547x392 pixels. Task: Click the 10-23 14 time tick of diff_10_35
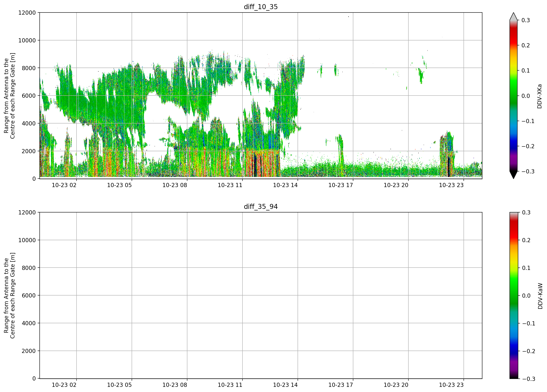click(285, 185)
